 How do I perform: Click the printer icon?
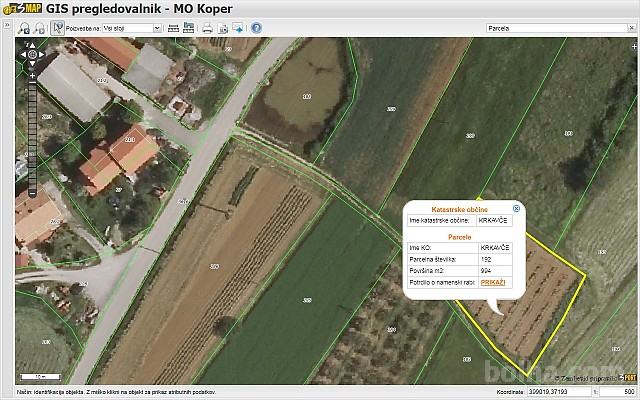tap(207, 29)
